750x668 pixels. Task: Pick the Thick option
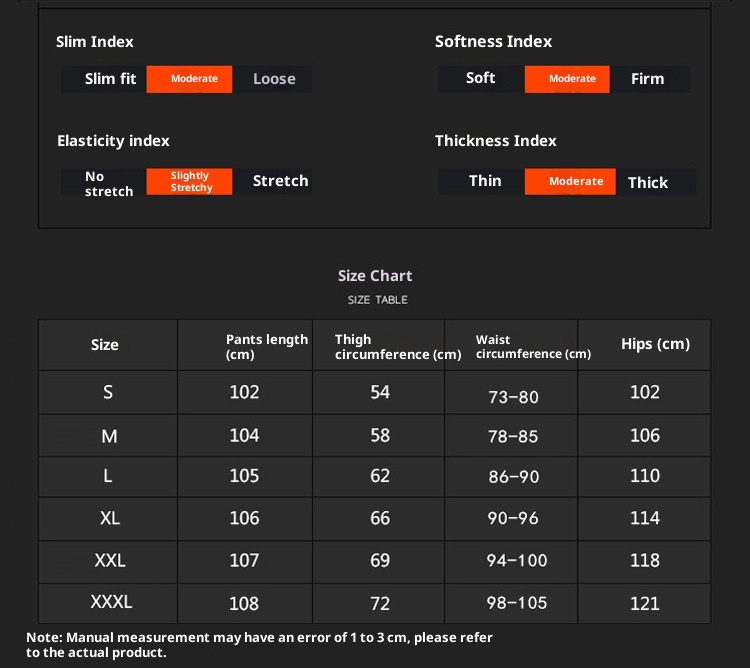647,182
